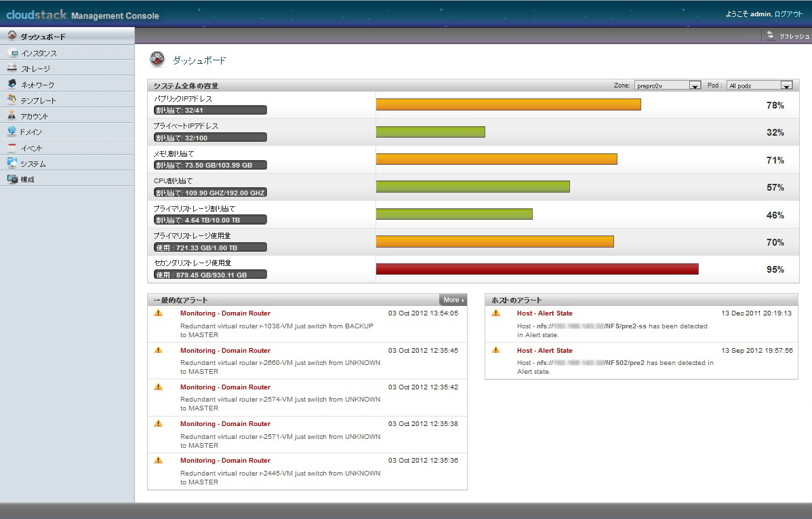This screenshot has width=812, height=519.
Task: Click the secondary storage 95% red bar
Action: click(x=537, y=269)
